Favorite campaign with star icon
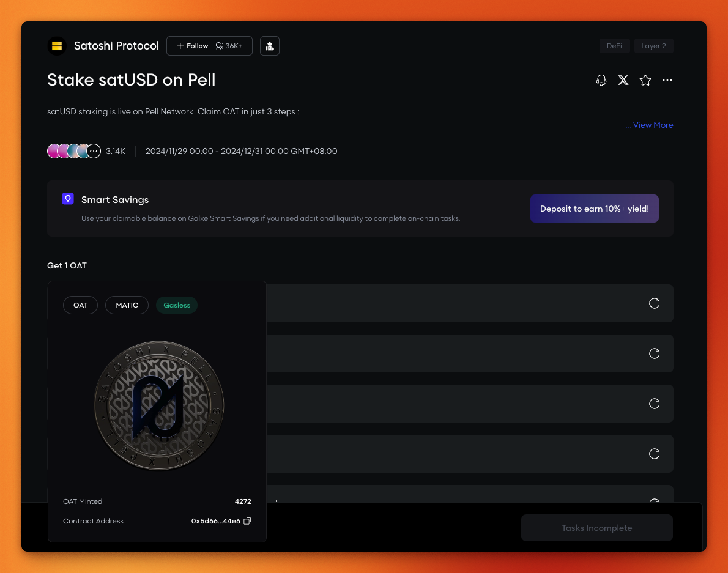 coord(645,80)
